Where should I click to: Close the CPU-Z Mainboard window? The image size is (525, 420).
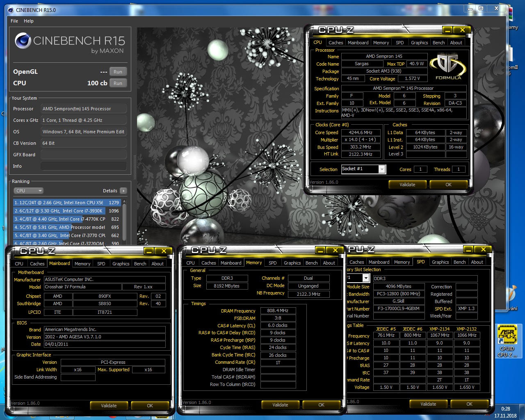point(164,251)
